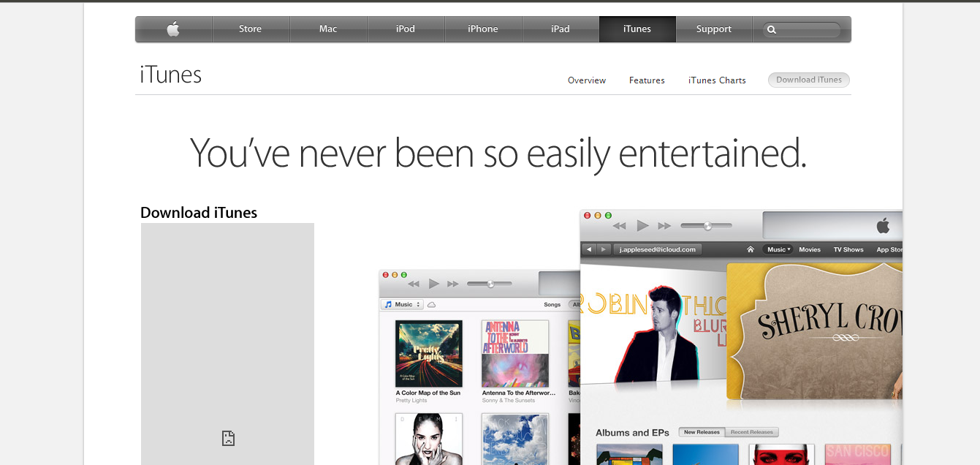Click the j.appleseed@icloud.com account button
This screenshot has height=465, width=980.
[658, 249]
